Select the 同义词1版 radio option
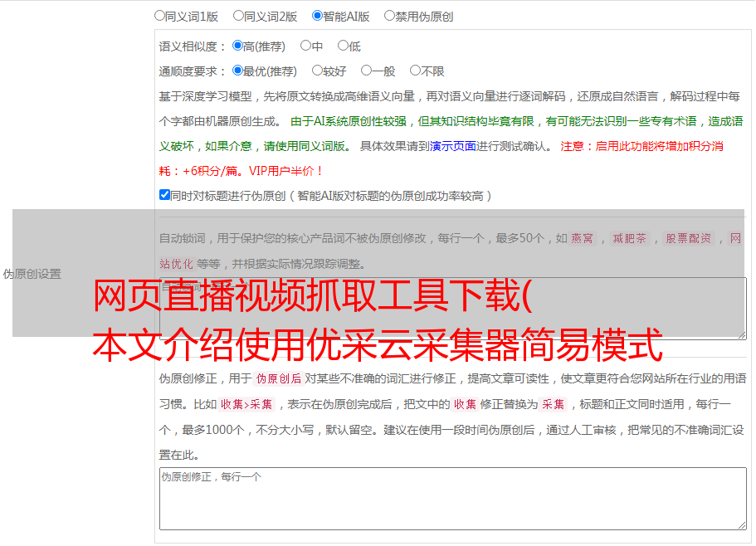Viewport: 756px width, 546px height. pyautogui.click(x=159, y=16)
